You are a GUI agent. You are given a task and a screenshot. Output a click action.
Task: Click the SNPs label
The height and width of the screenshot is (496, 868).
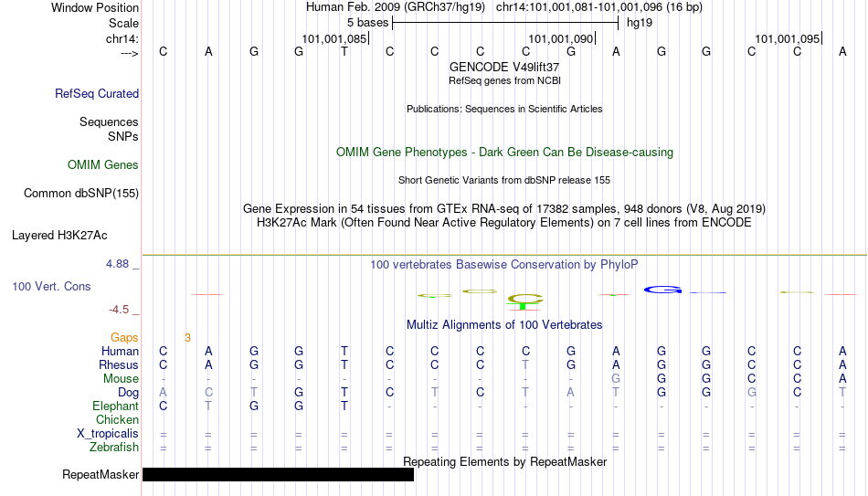point(123,136)
